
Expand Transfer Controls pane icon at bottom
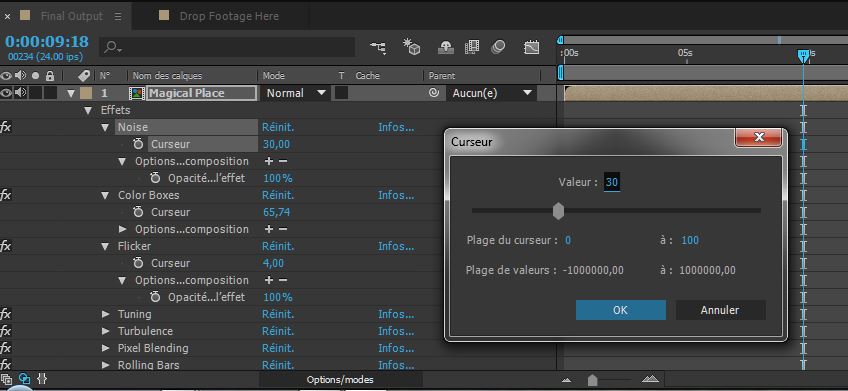(x=24, y=380)
